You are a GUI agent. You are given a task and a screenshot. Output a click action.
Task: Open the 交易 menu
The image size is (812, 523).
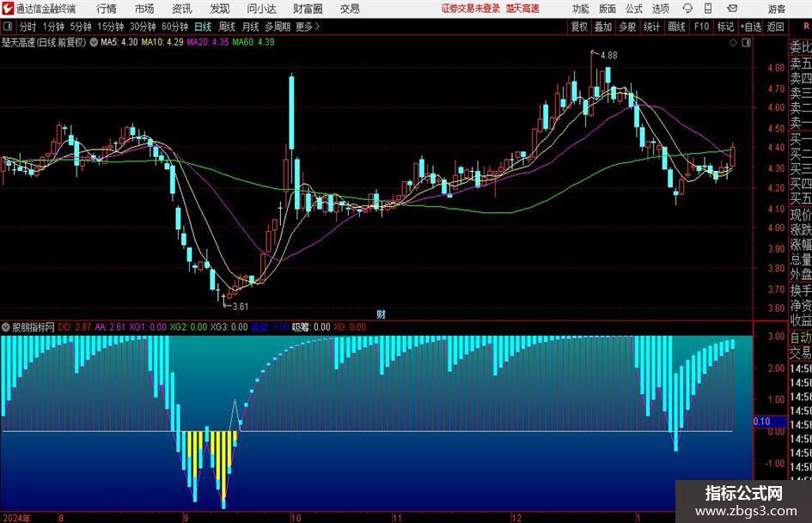[x=350, y=9]
